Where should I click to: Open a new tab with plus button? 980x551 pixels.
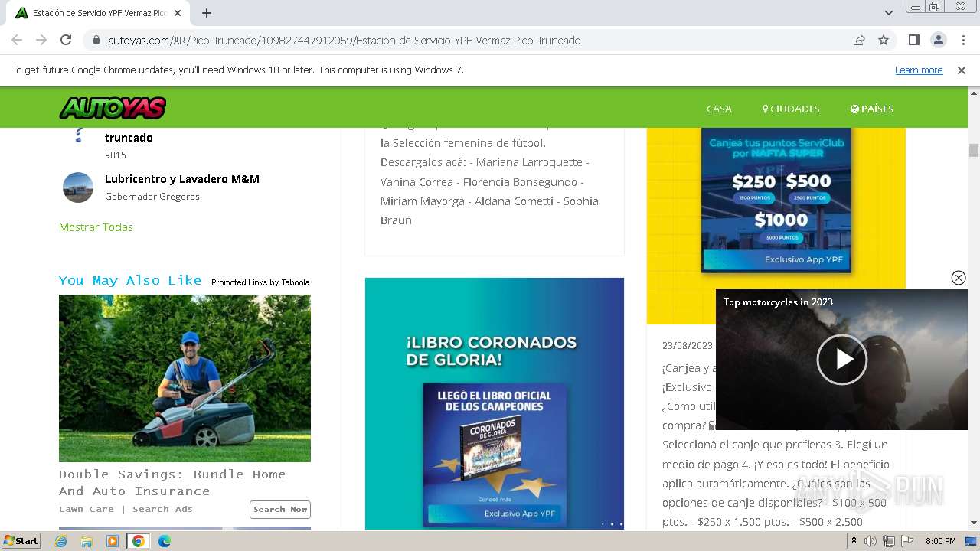[x=207, y=13]
